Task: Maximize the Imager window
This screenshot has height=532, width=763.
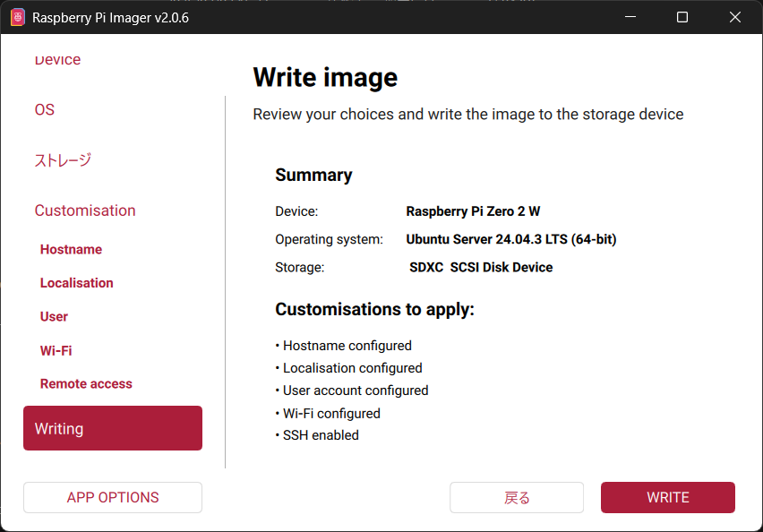Action: (x=682, y=17)
